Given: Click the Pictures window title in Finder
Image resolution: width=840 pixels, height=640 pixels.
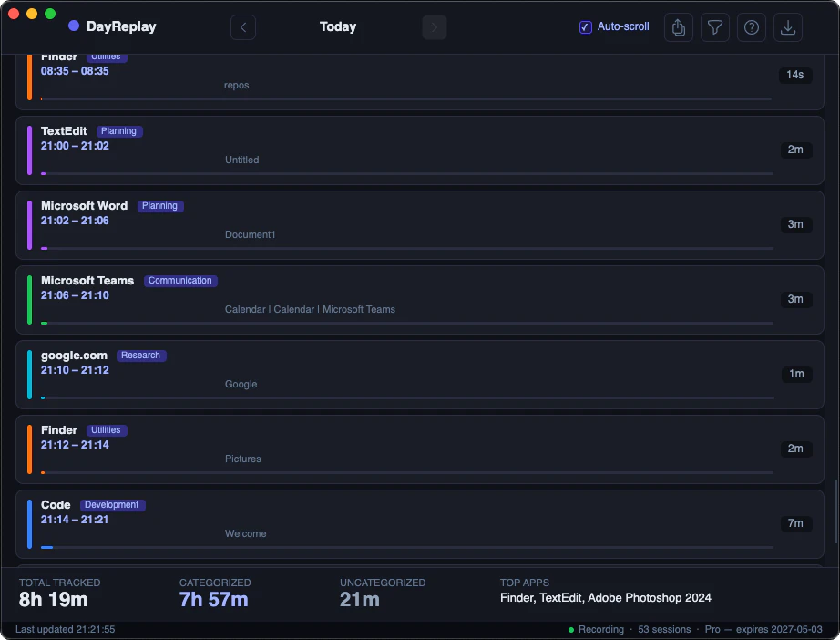Looking at the screenshot, I should point(243,459).
